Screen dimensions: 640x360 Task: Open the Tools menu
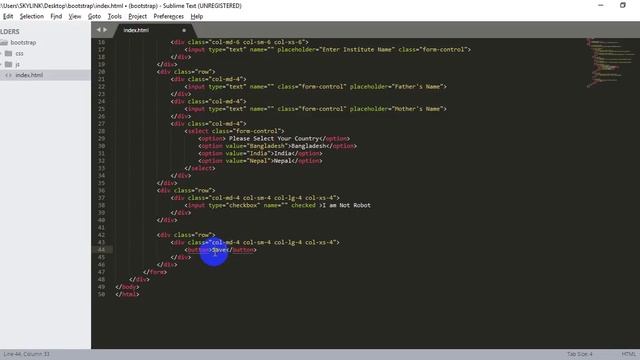tap(115, 16)
